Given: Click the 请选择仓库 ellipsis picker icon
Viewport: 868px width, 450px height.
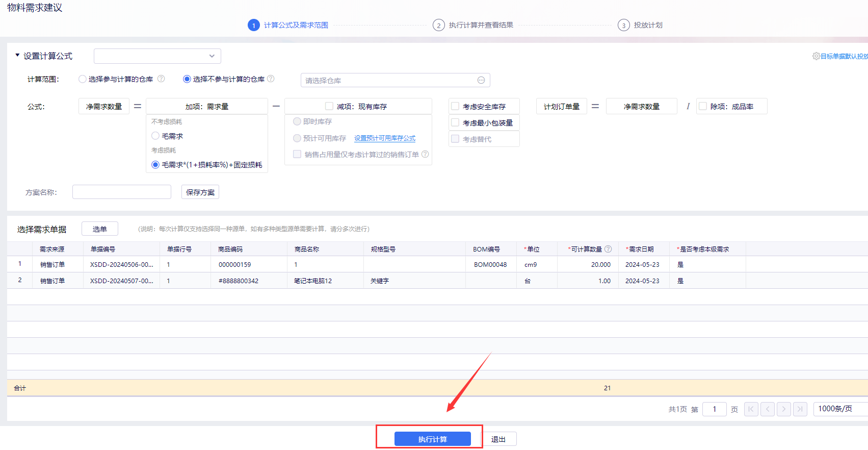Looking at the screenshot, I should point(481,80).
